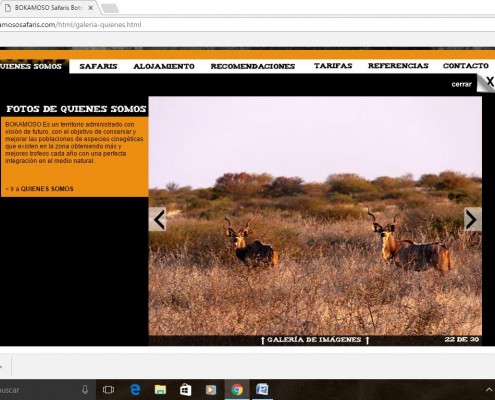This screenshot has height=400, width=495.
Task: Open REFERENCIAS section
Action: coord(398,66)
